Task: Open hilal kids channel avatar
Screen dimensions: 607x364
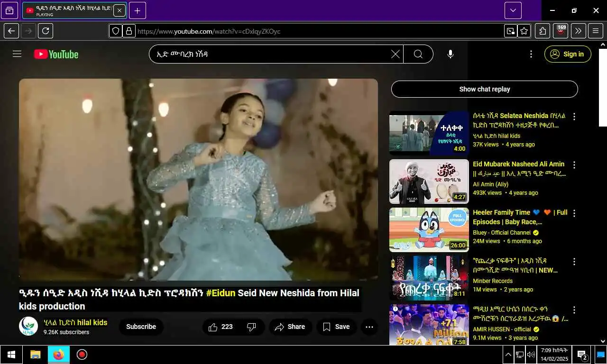Action: [28, 326]
